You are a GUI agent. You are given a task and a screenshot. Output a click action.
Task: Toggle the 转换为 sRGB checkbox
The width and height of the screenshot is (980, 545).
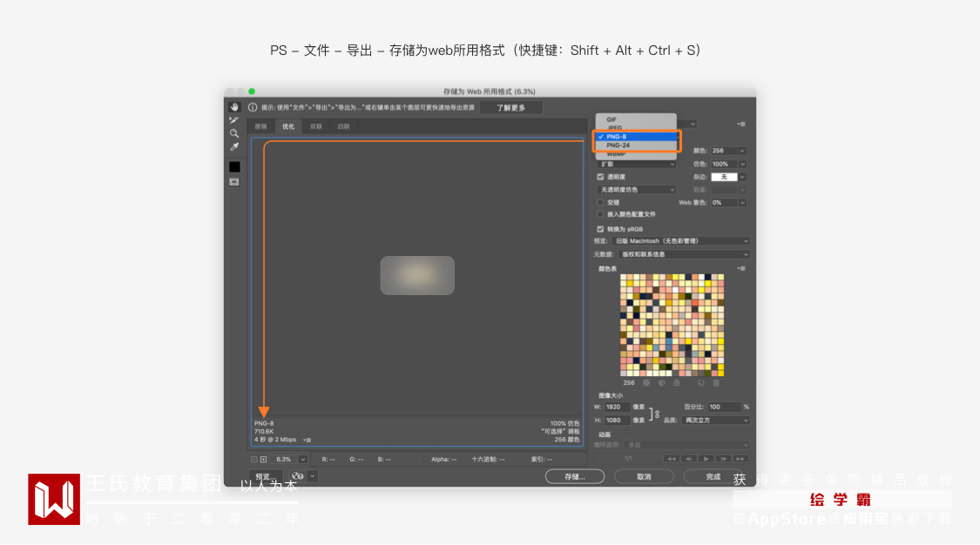tap(600, 229)
